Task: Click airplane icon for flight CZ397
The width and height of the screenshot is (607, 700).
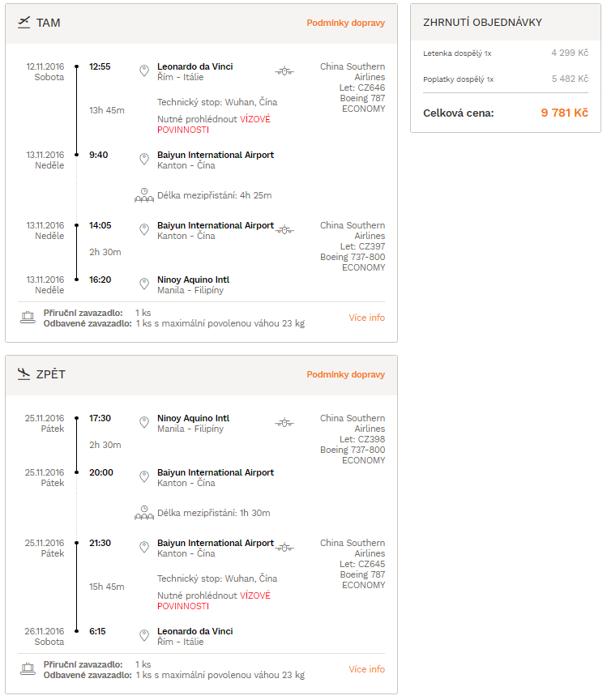Action: [284, 230]
